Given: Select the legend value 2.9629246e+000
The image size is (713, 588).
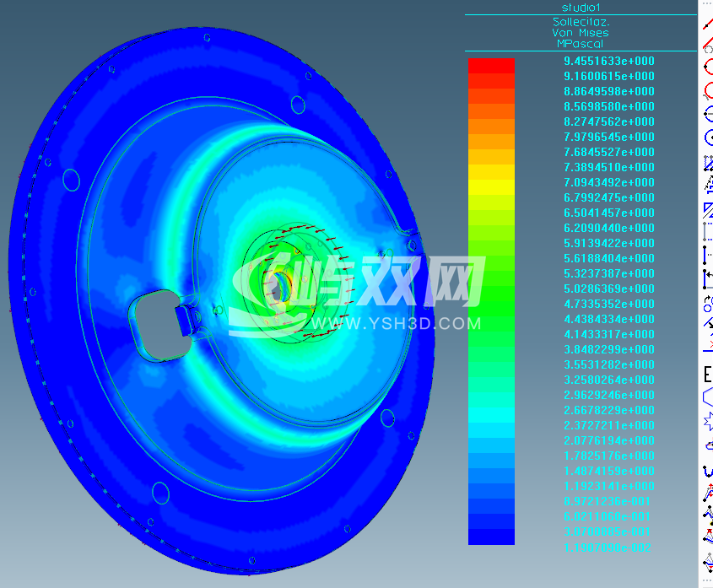Looking at the screenshot, I should [609, 395].
